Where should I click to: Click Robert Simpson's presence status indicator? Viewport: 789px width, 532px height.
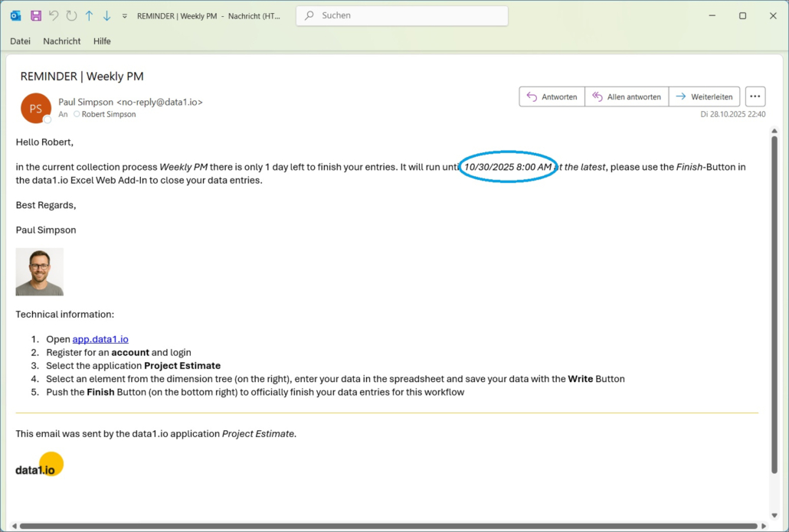(x=77, y=114)
